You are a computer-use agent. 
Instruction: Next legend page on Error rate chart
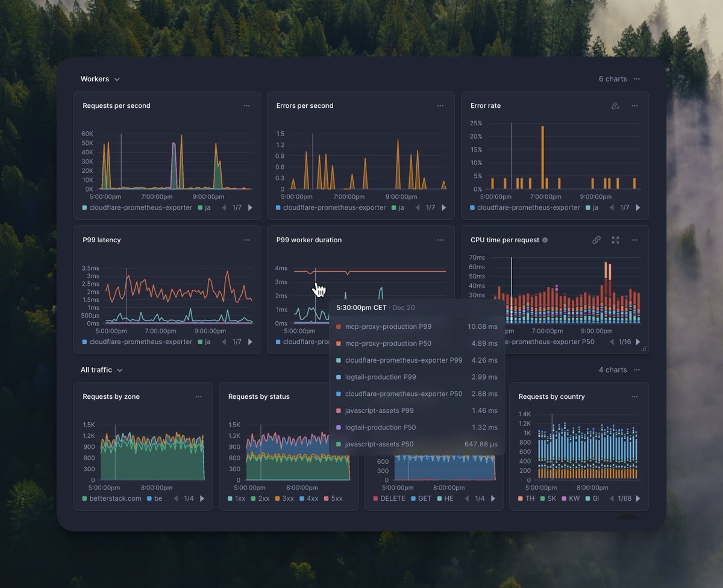pos(638,207)
